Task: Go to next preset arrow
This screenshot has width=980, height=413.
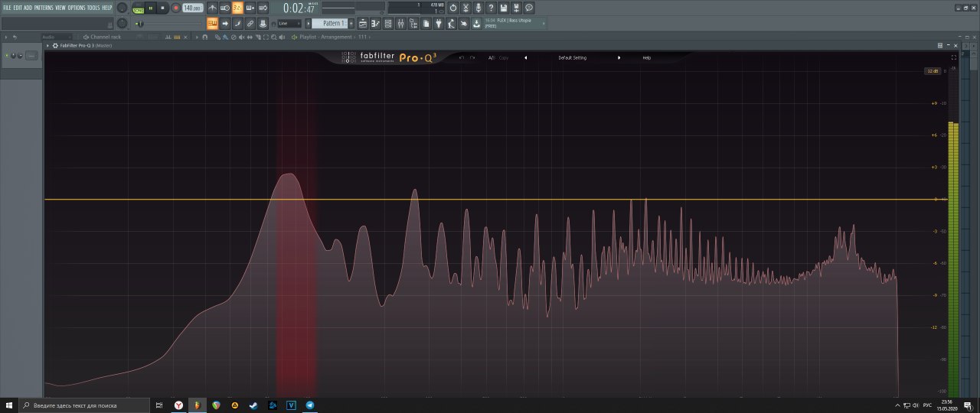Action: (619, 58)
